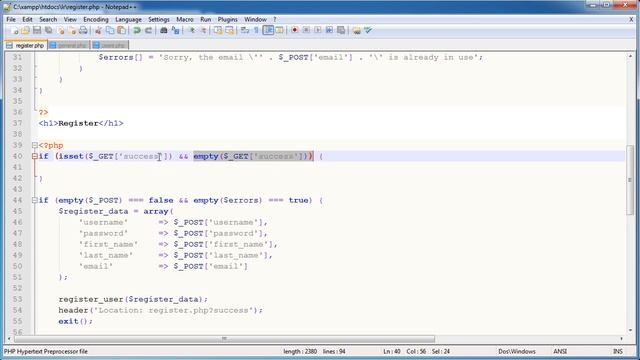Open the Language menu

pyautogui.click(x=128, y=19)
